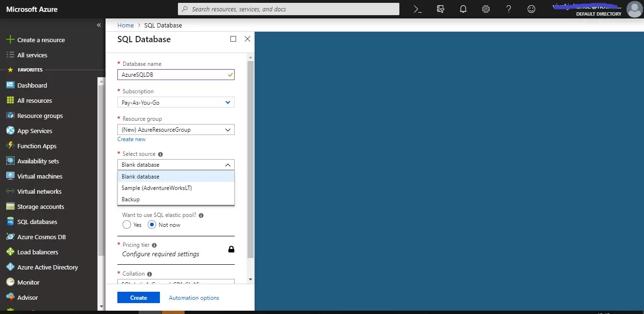Click the Database name input field
The width and height of the screenshot is (644, 314).
[176, 74]
